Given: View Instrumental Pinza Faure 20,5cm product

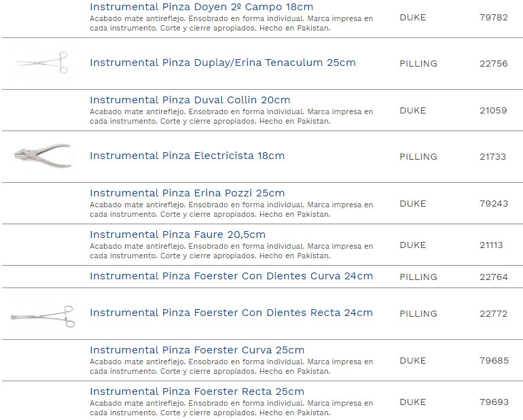Looking at the screenshot, I should (177, 234).
